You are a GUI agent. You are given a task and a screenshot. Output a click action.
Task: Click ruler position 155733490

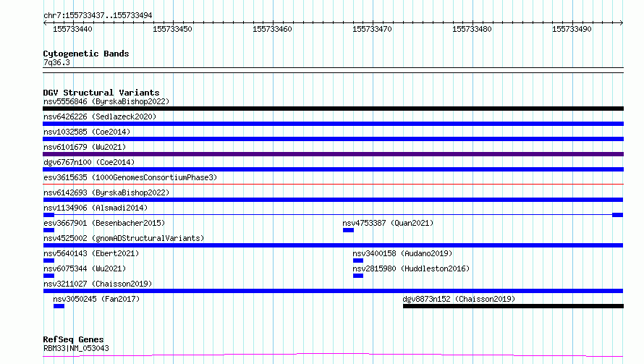click(572, 29)
